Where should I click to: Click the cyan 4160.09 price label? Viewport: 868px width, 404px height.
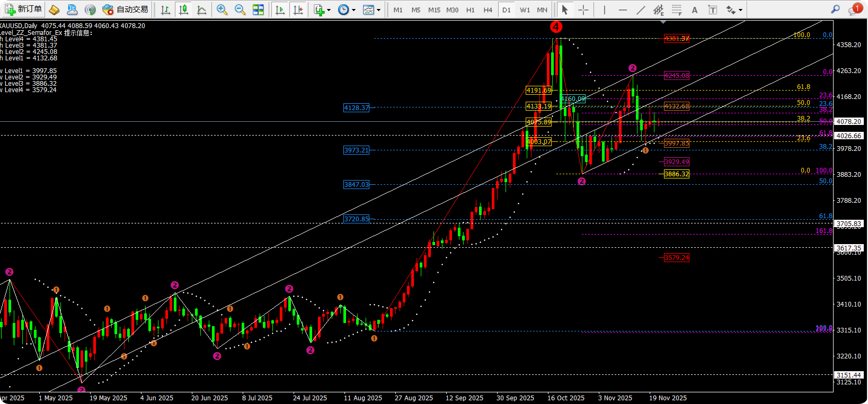pos(573,98)
